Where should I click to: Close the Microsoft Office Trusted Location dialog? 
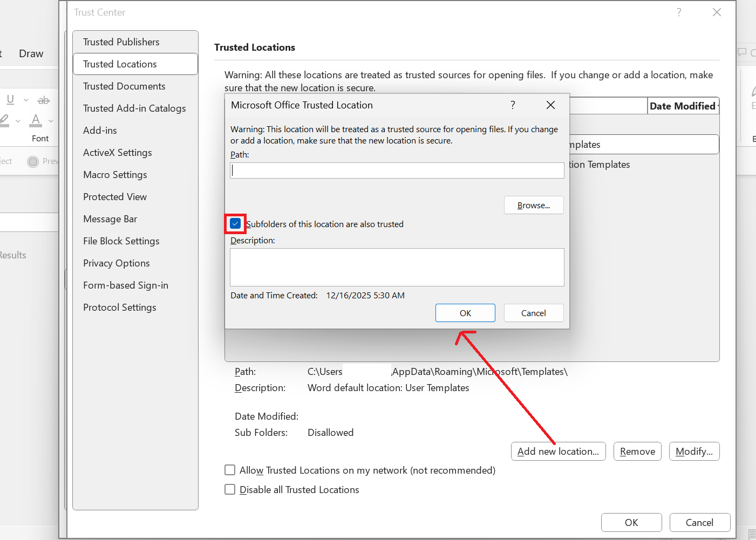point(550,105)
